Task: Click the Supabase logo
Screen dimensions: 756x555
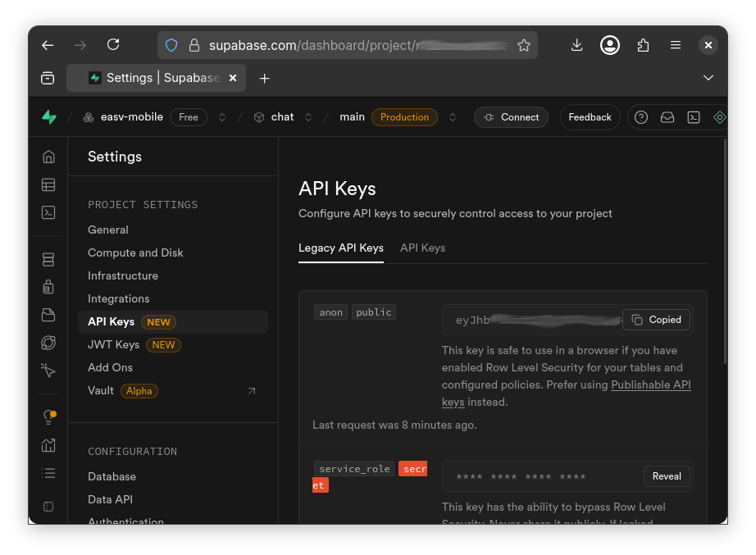Action: 49,117
